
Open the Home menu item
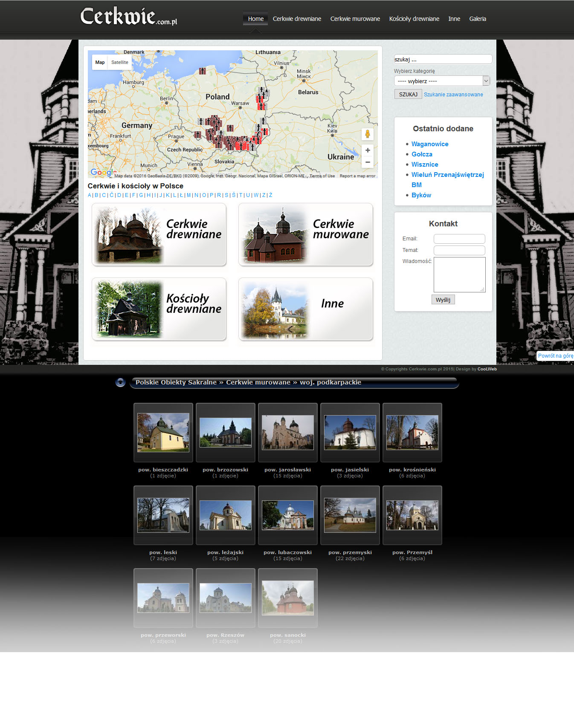click(x=255, y=19)
